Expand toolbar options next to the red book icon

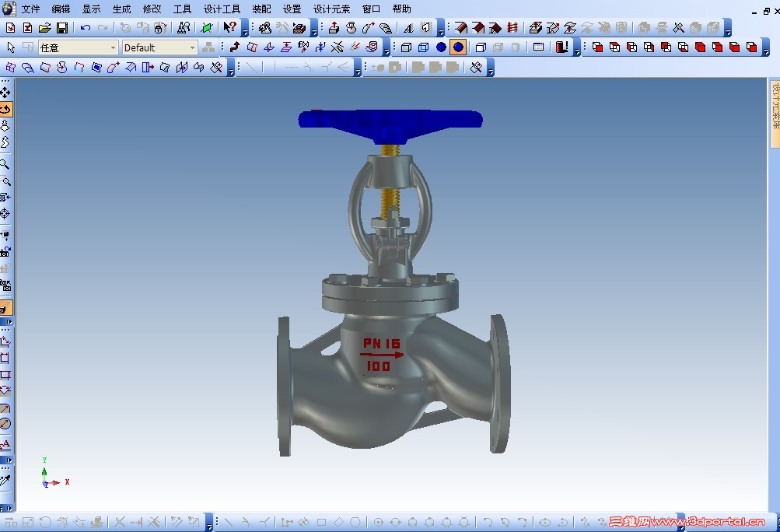(577, 49)
